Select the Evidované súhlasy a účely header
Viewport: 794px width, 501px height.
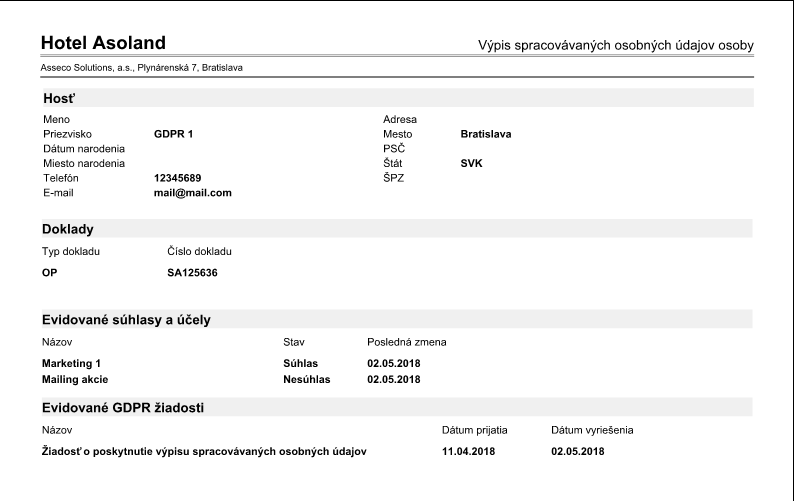pos(125,320)
